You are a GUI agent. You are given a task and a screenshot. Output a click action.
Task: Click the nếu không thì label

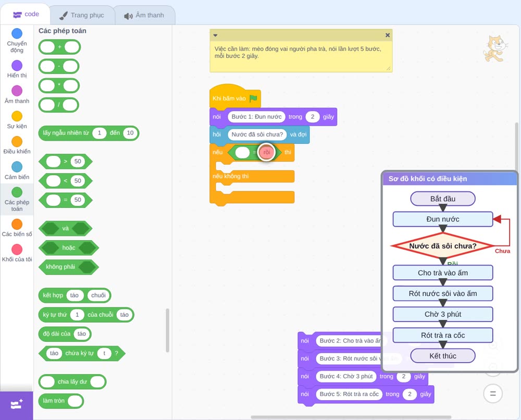231,176
